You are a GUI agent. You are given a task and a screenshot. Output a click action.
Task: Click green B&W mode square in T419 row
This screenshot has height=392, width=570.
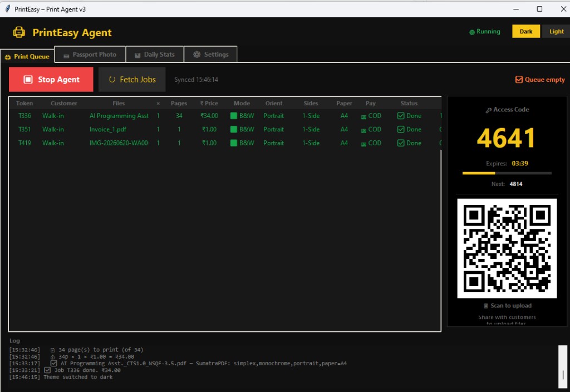tap(234, 143)
